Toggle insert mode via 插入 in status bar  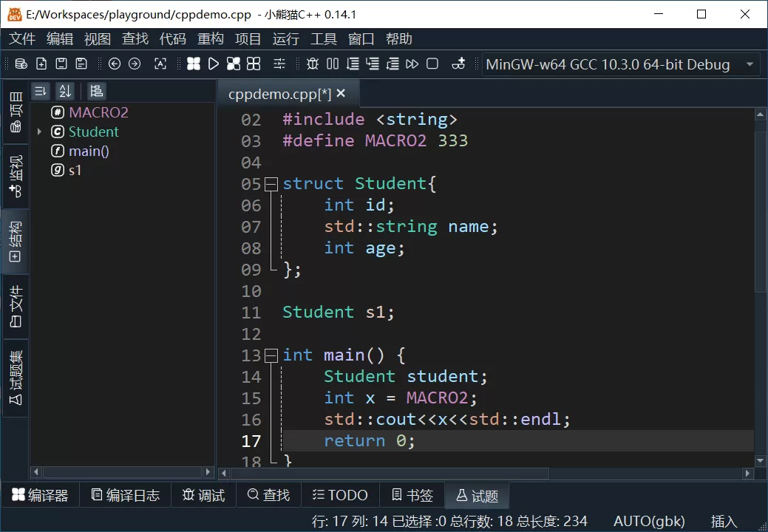[722, 521]
